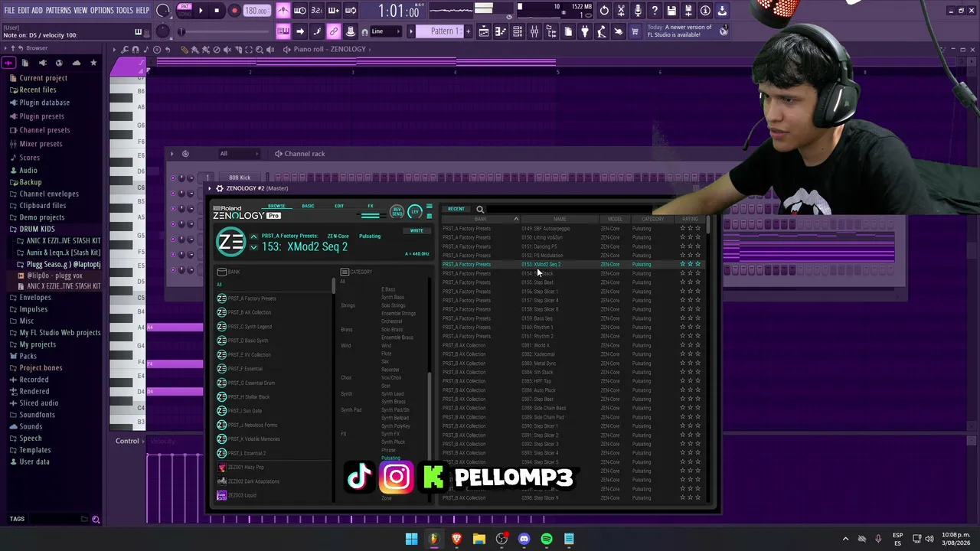Image resolution: width=980 pixels, height=551 pixels.
Task: Arm recording with the record button
Action: [x=234, y=11]
